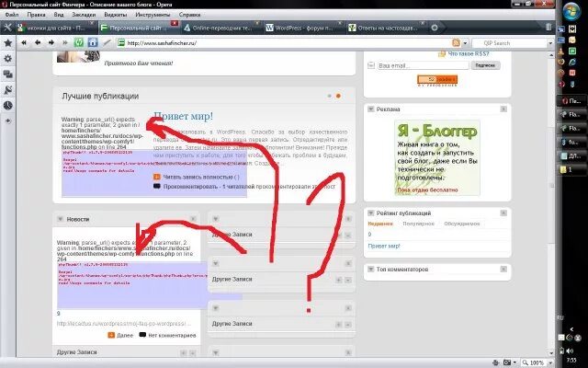
Task: Open address bar dropdown arrow beside RSS
Action: coord(466,43)
